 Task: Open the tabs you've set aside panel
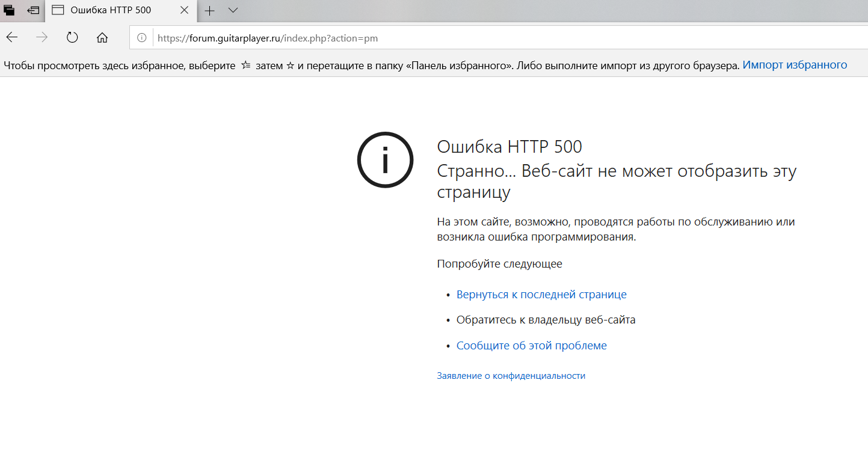pos(9,10)
